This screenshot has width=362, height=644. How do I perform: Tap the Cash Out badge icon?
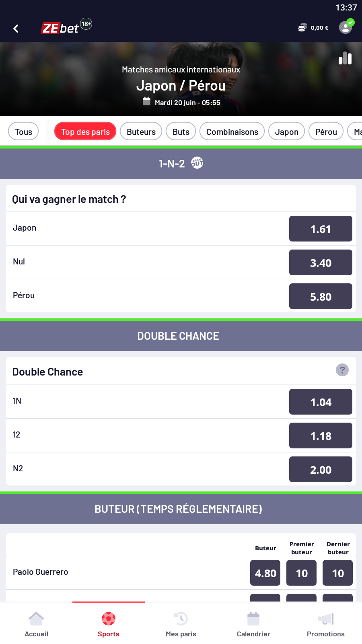tap(197, 163)
